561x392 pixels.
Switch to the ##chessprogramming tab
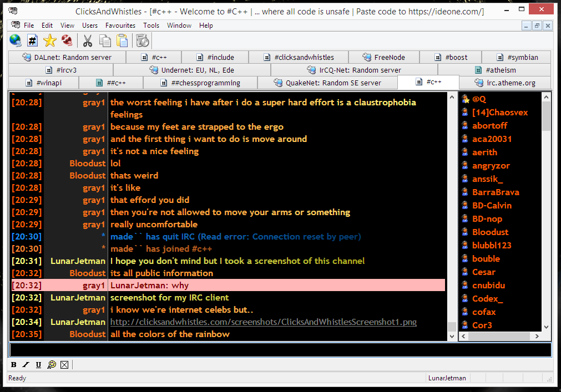click(x=200, y=83)
